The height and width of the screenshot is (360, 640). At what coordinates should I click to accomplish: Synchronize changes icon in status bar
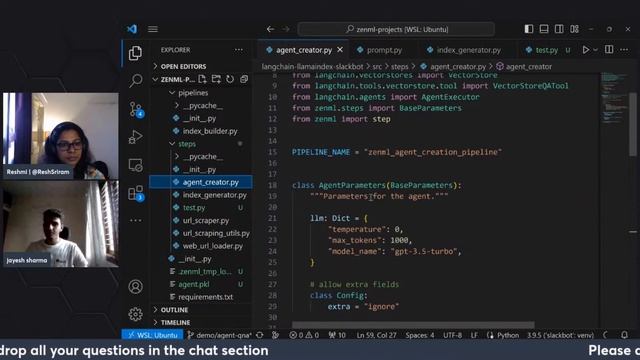pos(260,335)
